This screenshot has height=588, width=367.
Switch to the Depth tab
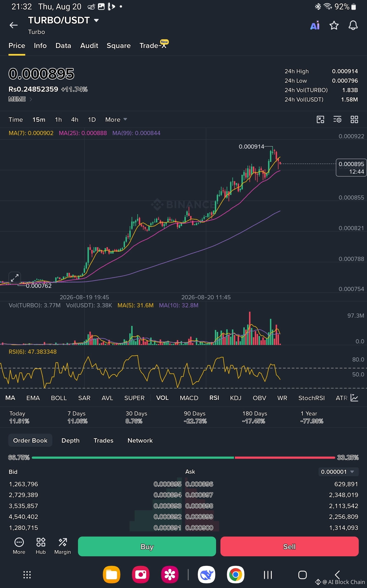click(70, 441)
